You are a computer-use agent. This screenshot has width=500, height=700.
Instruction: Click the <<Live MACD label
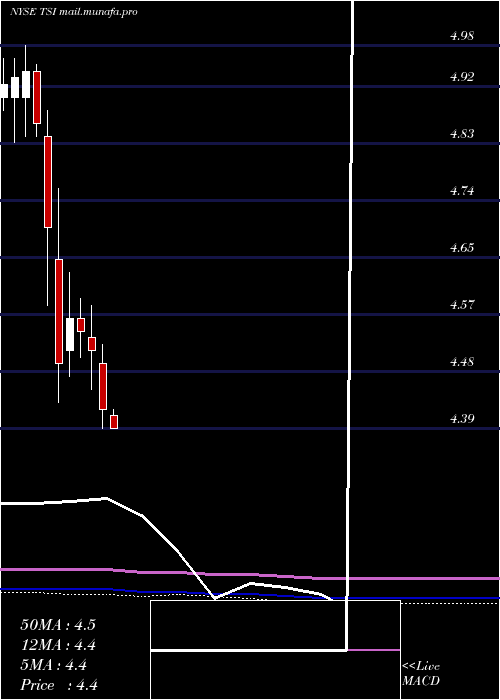tap(421, 674)
